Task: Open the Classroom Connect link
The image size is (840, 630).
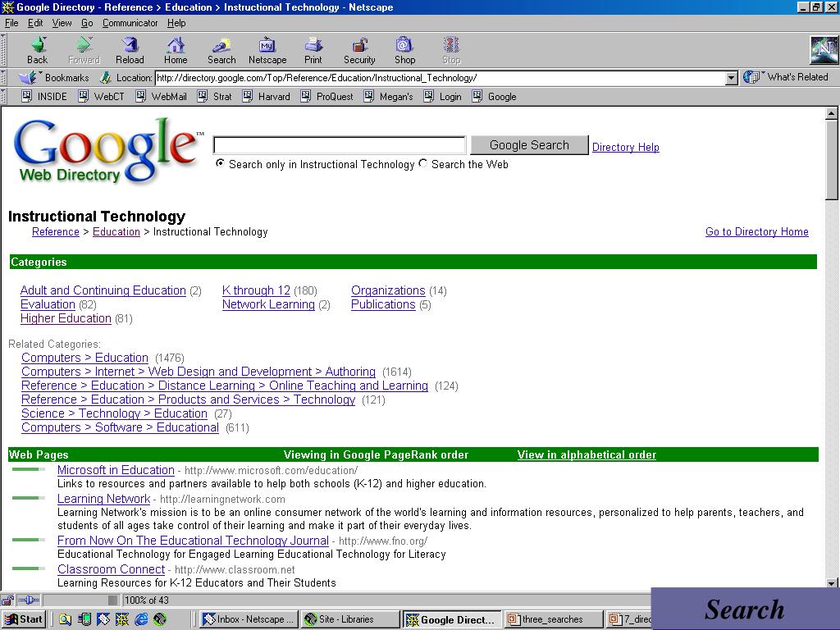Action: tap(111, 569)
